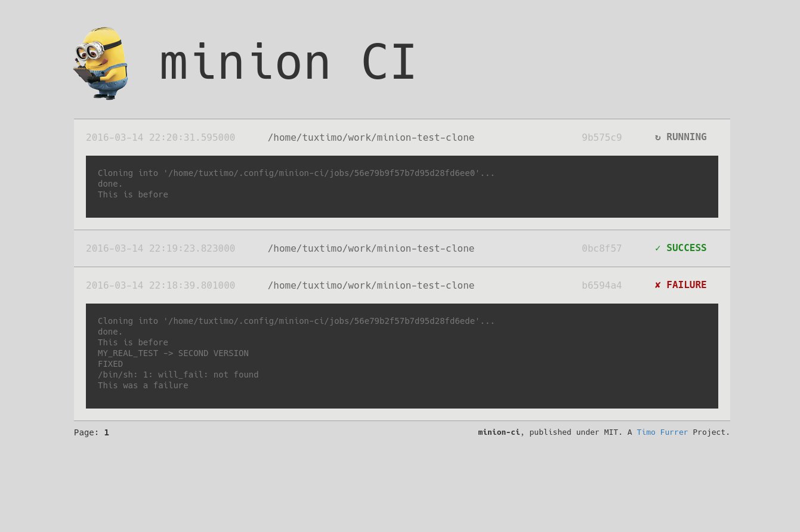Click timestamp 2016-03-14 22:18:39.801000
The image size is (800, 532).
point(160,285)
